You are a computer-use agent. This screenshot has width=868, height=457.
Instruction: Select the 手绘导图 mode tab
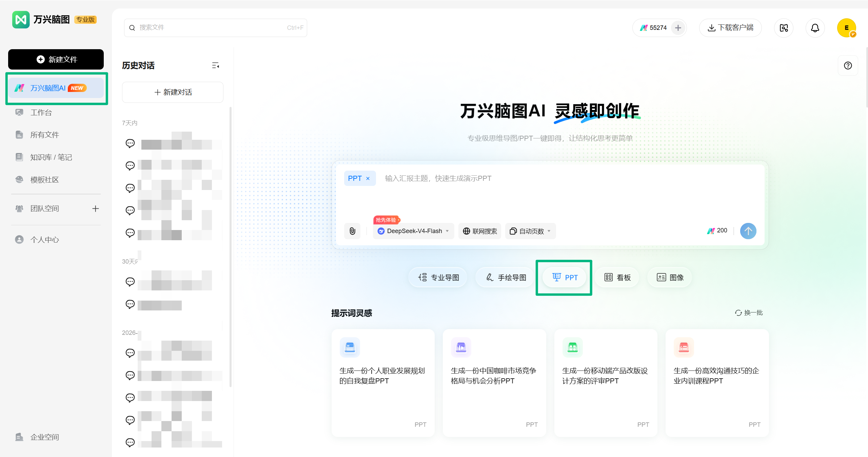506,277
